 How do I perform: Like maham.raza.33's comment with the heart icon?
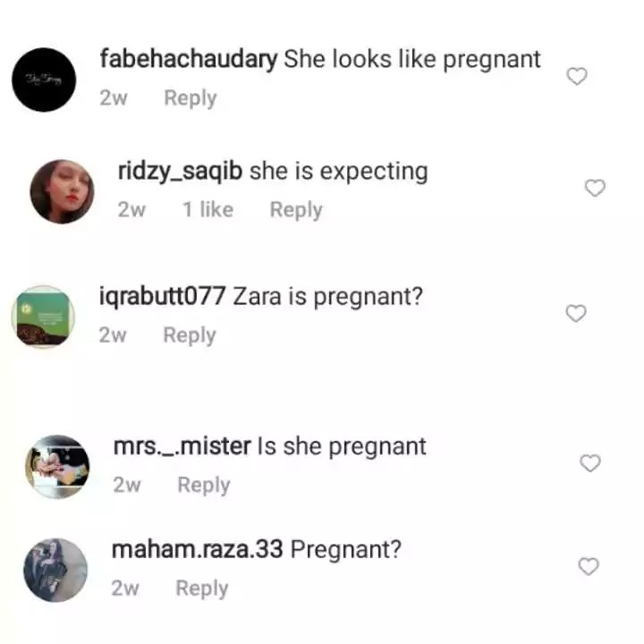(589, 566)
